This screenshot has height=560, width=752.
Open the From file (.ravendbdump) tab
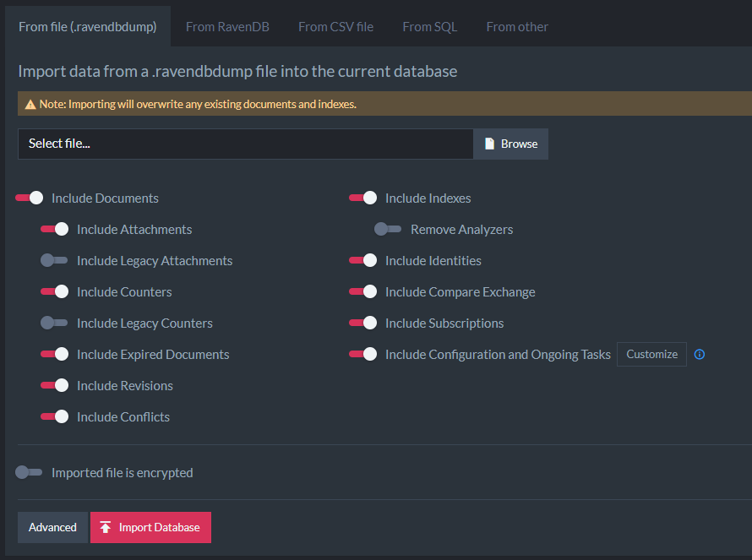[x=88, y=26]
